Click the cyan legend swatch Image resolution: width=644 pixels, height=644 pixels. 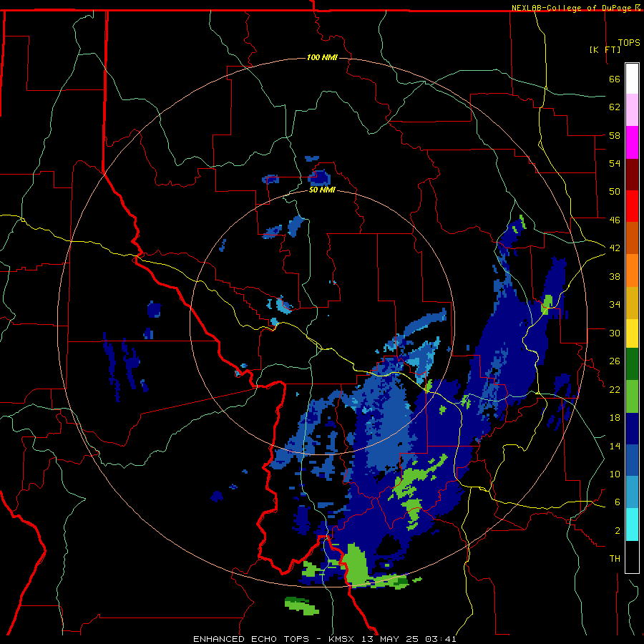pos(632,525)
